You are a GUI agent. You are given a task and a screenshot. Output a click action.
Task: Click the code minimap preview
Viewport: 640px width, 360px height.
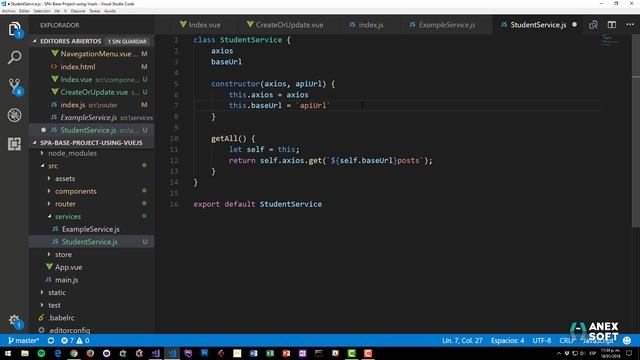611,41
